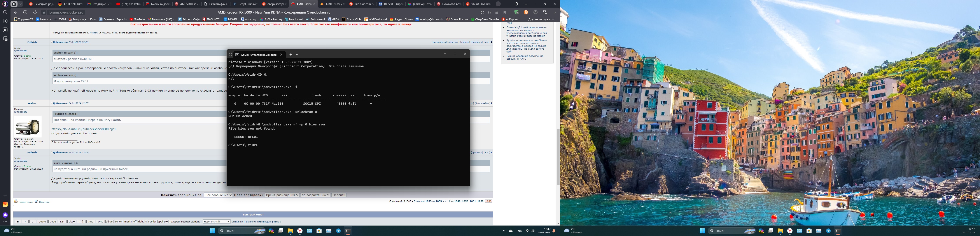Screen dimensions: 980x236
Task: Reload the page with the refresh icon
Action: pos(35,12)
